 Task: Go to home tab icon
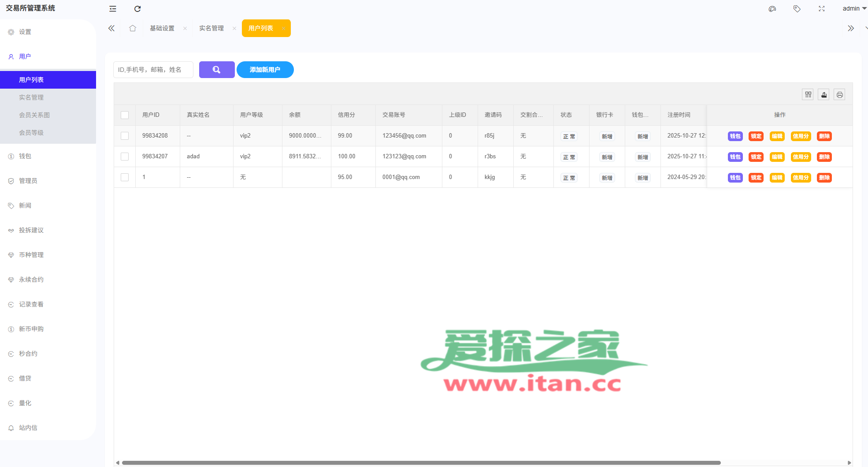[133, 28]
